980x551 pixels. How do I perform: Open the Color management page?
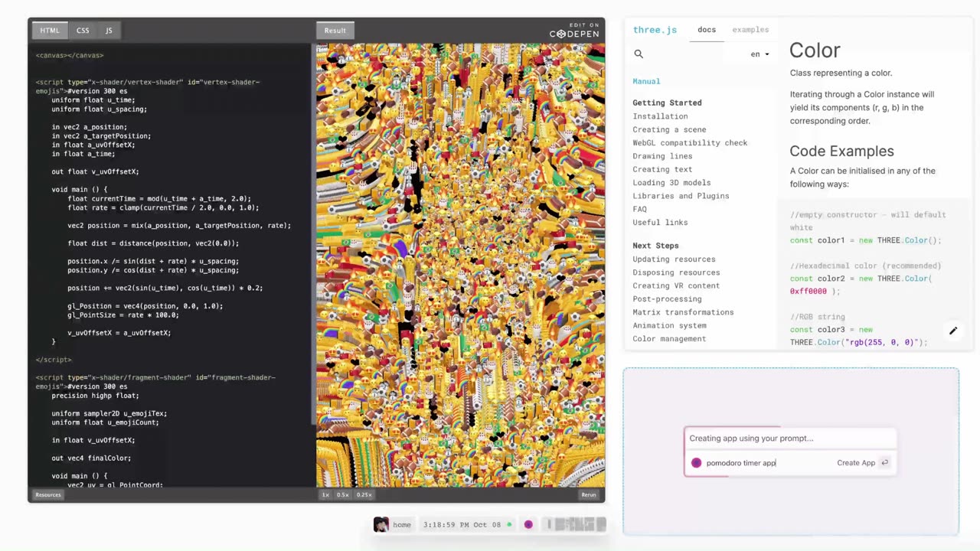click(x=669, y=339)
